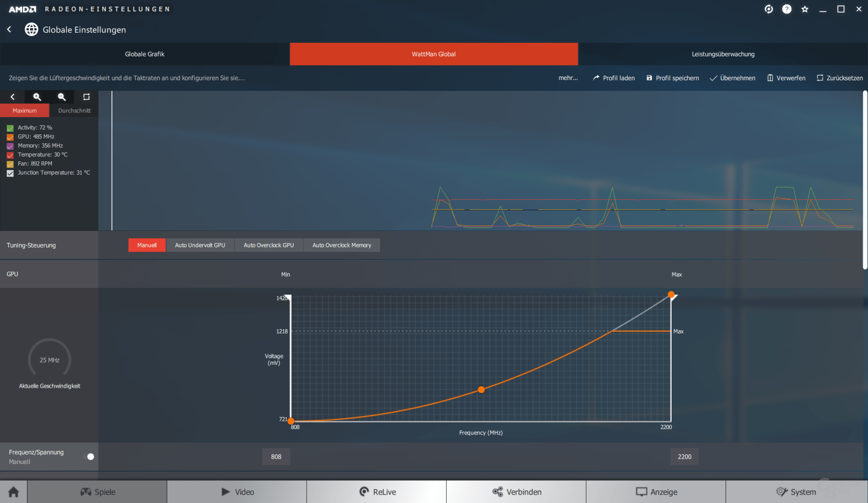
Task: Click the max frequency field showing 2200
Action: [684, 457]
